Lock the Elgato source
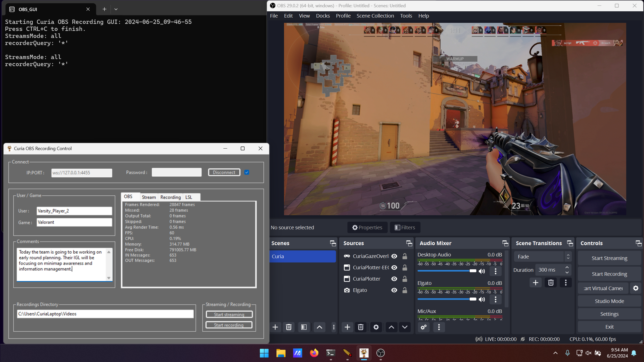Screen dimensions: 644x362 pos(405,290)
